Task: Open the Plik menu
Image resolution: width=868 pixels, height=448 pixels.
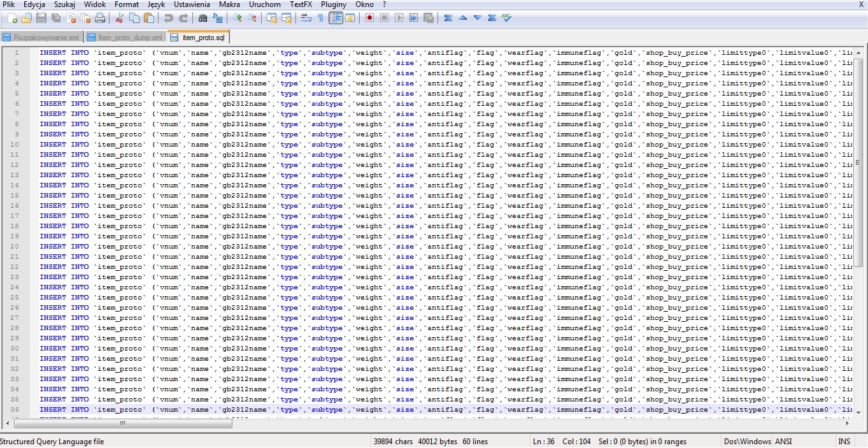Action: tap(8, 4)
